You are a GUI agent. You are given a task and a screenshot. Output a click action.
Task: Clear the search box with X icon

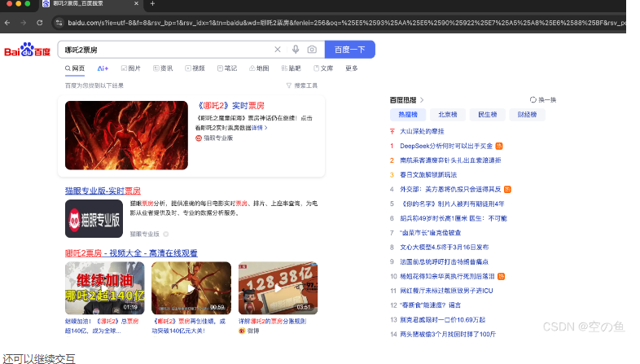[278, 50]
